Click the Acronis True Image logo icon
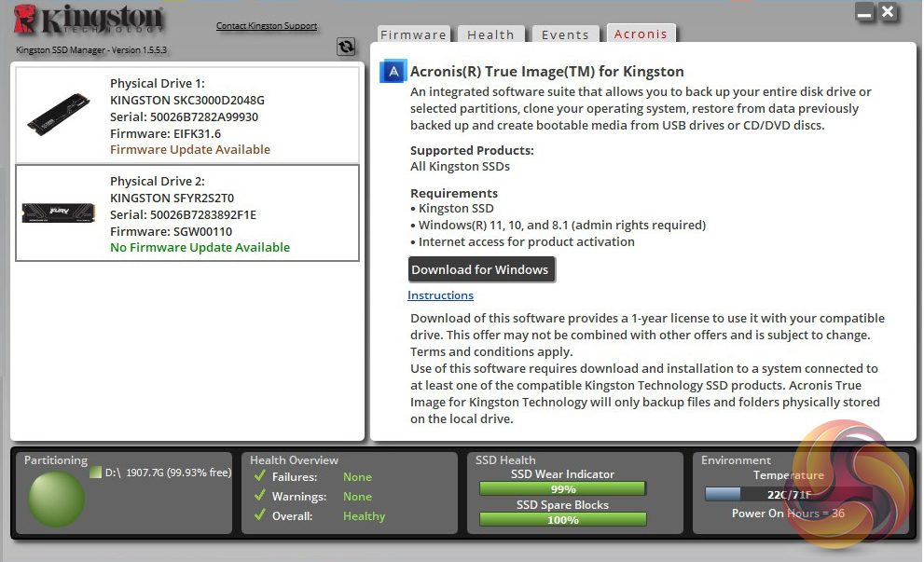The image size is (924, 562). (x=393, y=72)
